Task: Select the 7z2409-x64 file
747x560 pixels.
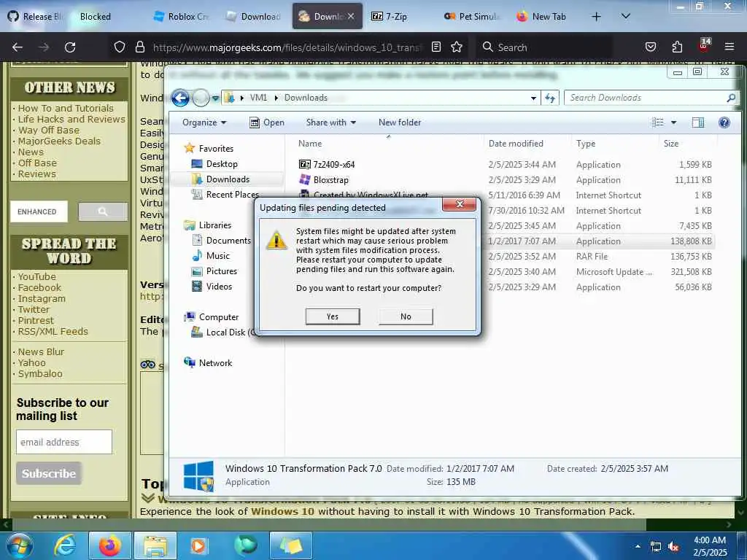Action: (x=327, y=164)
